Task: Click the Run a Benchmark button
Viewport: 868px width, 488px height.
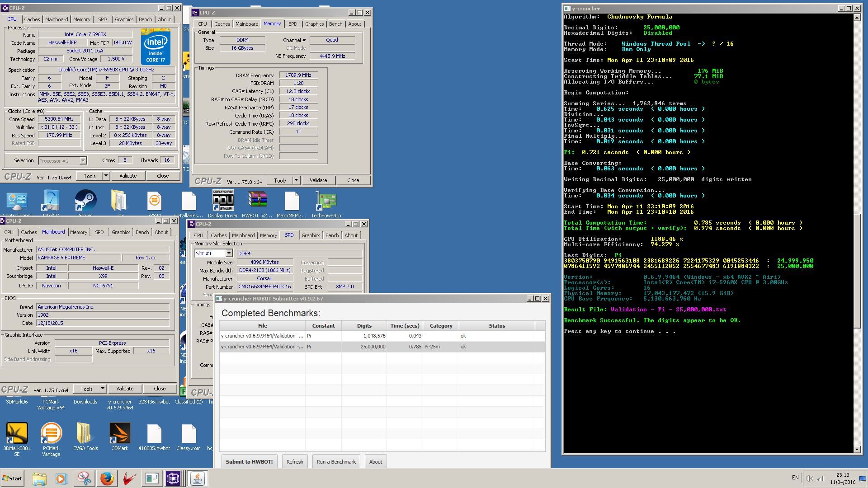Action: [336, 462]
